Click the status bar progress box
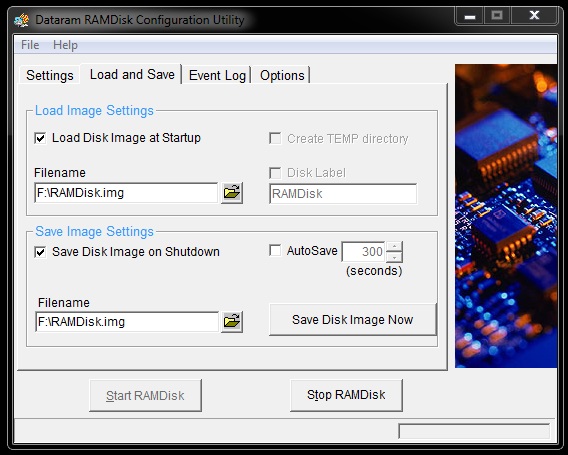 click(x=474, y=431)
